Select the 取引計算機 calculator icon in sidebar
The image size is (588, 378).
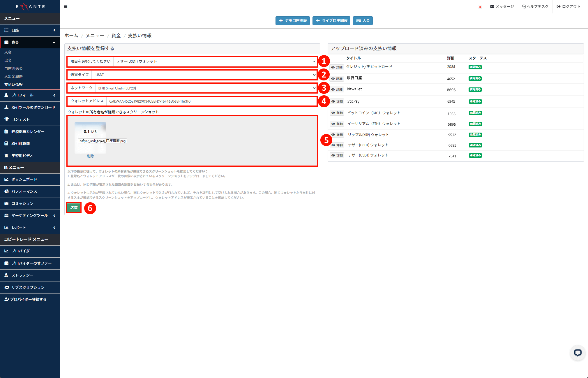coord(6,143)
